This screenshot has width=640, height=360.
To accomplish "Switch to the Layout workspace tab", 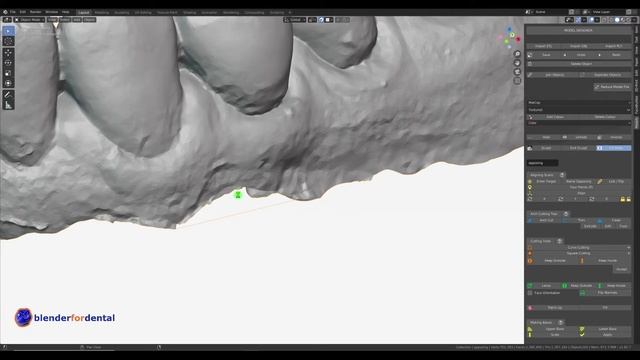I will point(84,12).
